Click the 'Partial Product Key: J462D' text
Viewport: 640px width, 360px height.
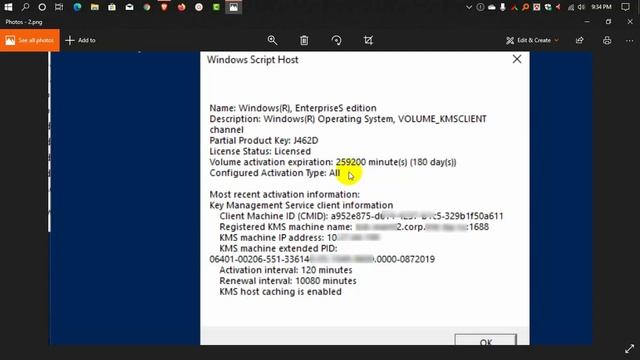264,140
